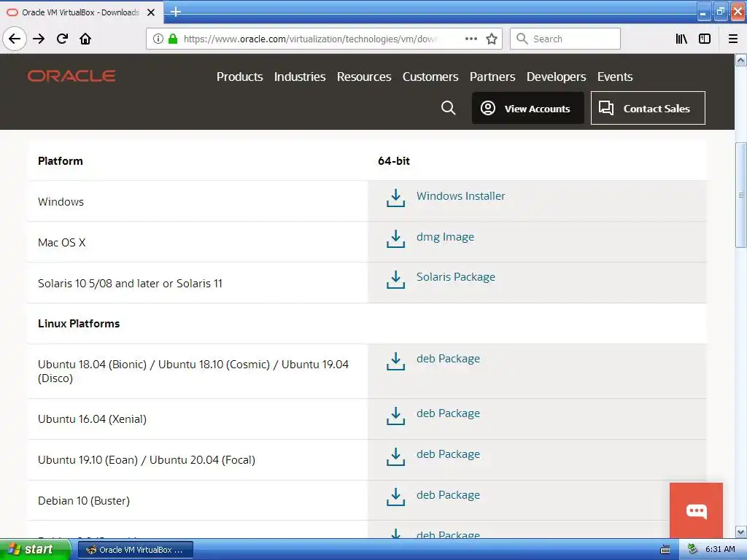
Task: Open Oracle site search magnifier
Action: [449, 108]
